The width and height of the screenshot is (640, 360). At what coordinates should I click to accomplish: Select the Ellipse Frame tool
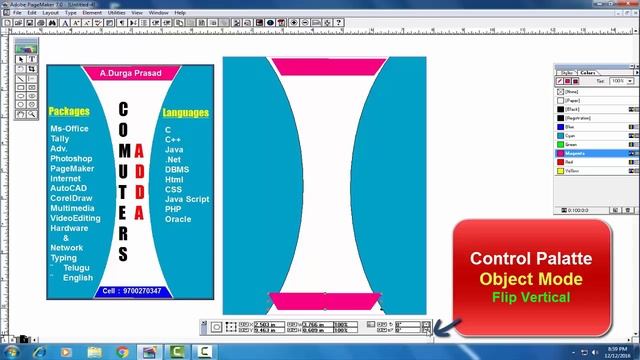click(x=32, y=96)
